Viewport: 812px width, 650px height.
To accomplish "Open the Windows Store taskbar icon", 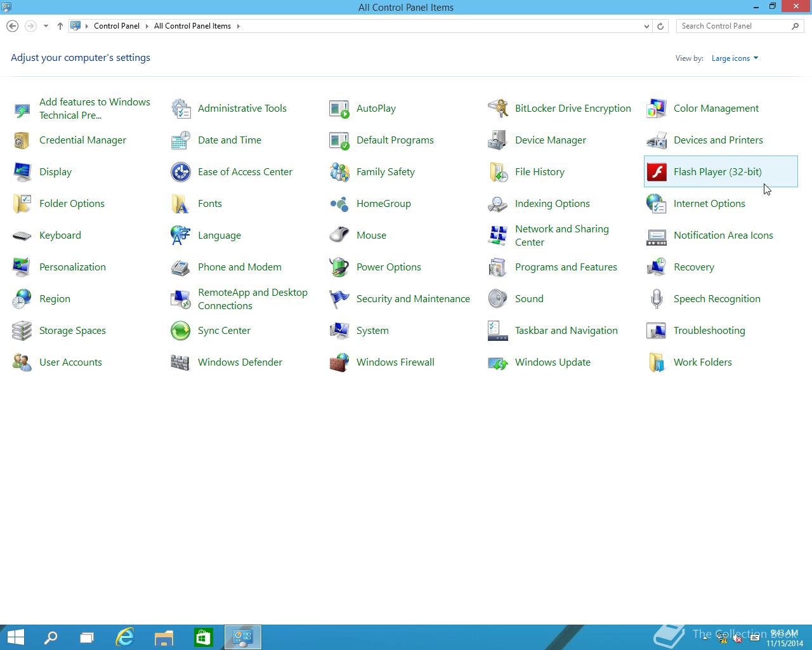I will [x=203, y=637].
